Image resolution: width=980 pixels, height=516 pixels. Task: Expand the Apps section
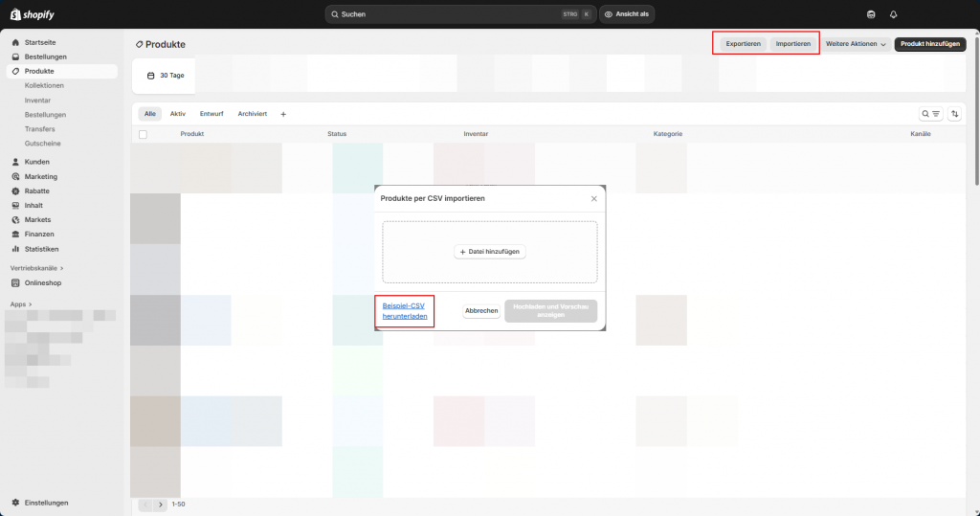[x=21, y=304]
